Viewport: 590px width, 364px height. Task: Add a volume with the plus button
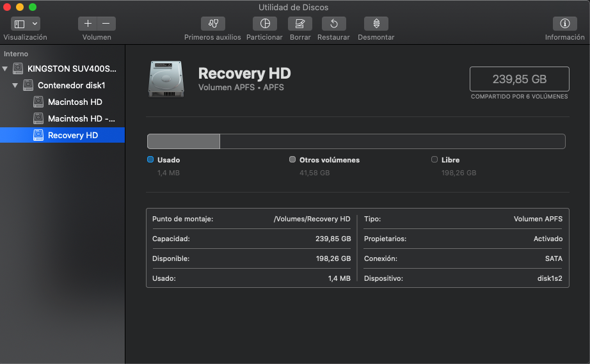(x=88, y=24)
